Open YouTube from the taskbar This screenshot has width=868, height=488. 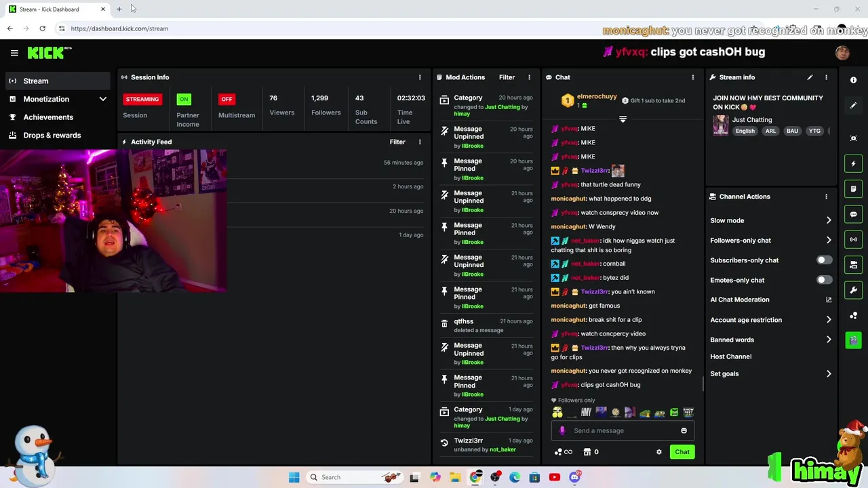555,477
